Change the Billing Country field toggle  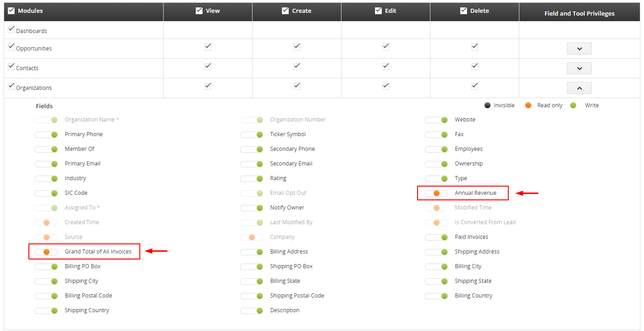[x=436, y=296]
